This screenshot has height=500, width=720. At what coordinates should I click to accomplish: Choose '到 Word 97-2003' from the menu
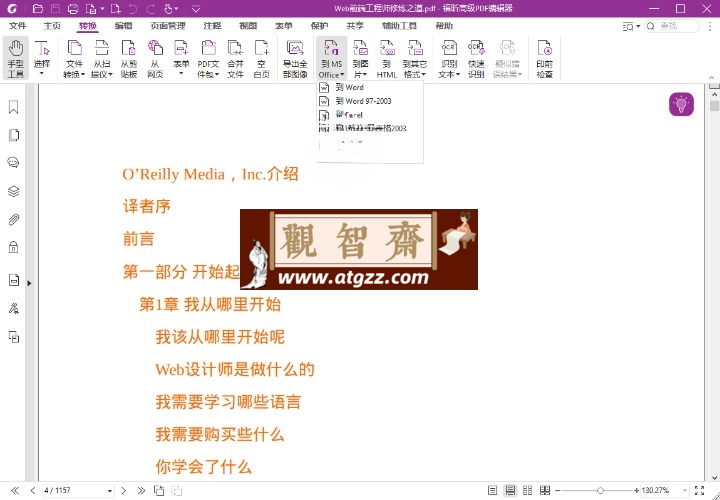[x=370, y=101]
